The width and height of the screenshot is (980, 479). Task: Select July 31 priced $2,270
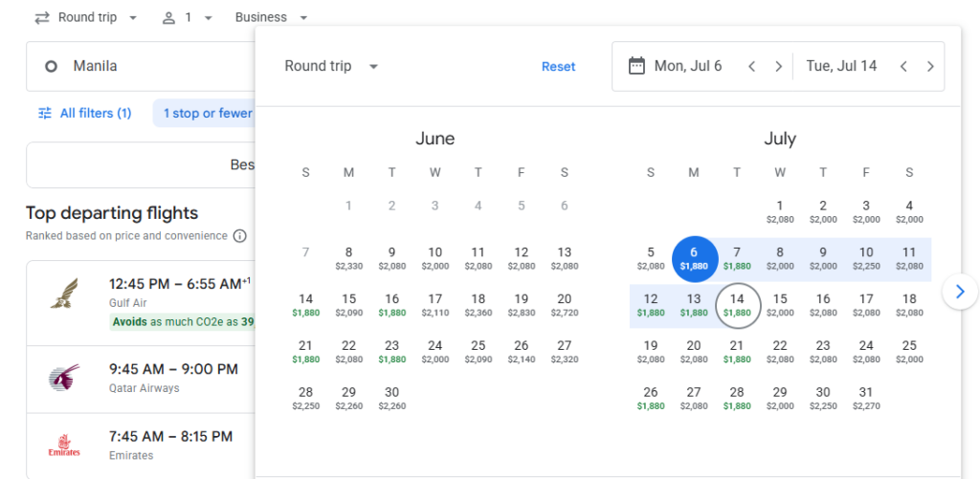[866, 399]
